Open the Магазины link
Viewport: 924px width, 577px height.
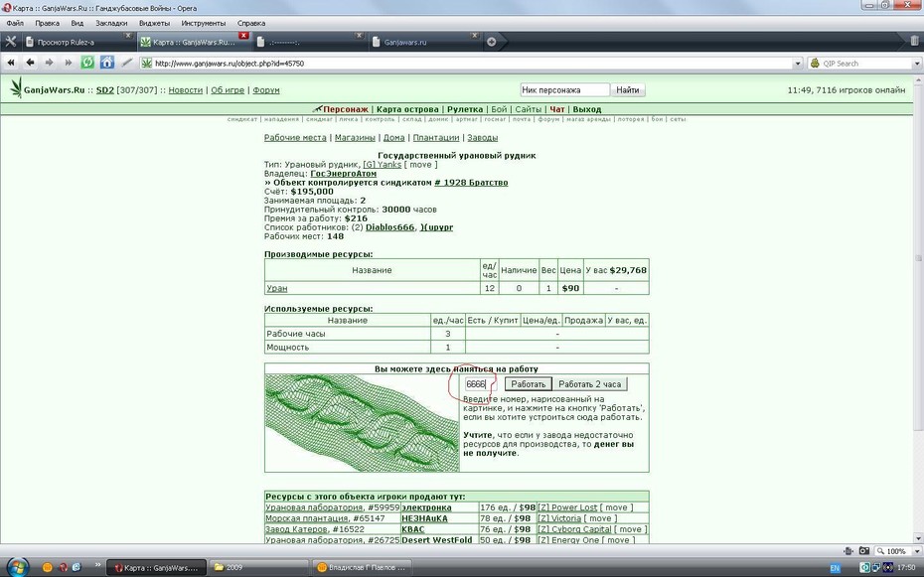click(x=355, y=137)
